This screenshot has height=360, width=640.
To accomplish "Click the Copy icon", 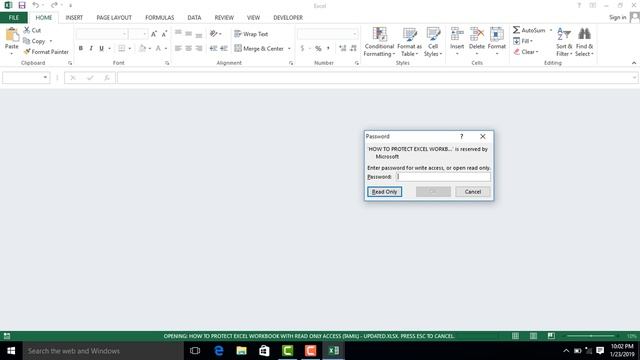I will pyautogui.click(x=27, y=41).
